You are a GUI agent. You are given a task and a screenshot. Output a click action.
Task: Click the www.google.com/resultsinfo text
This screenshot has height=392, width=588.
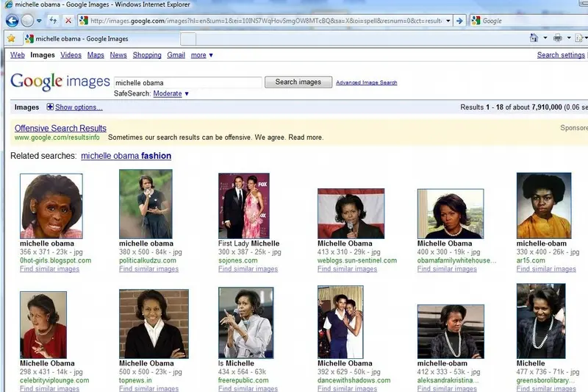(x=57, y=138)
